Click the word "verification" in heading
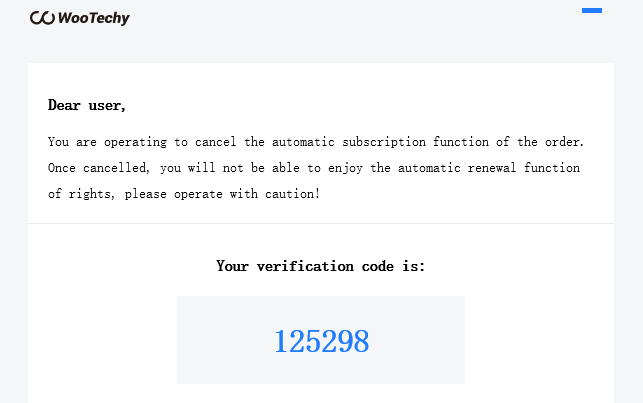Image resolution: width=643 pixels, height=403 pixels. point(305,266)
